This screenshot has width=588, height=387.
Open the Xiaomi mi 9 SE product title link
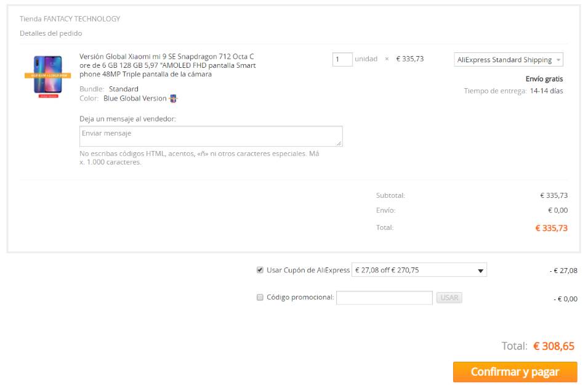click(x=167, y=65)
